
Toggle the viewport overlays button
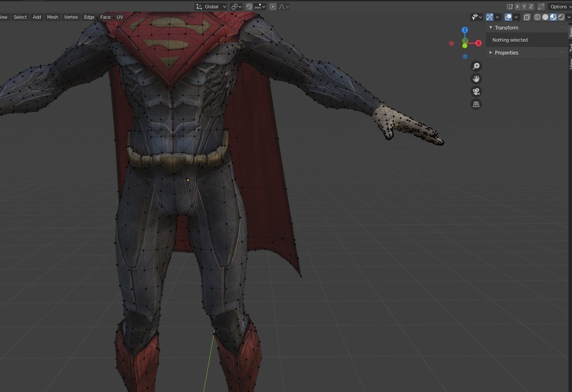(x=508, y=17)
